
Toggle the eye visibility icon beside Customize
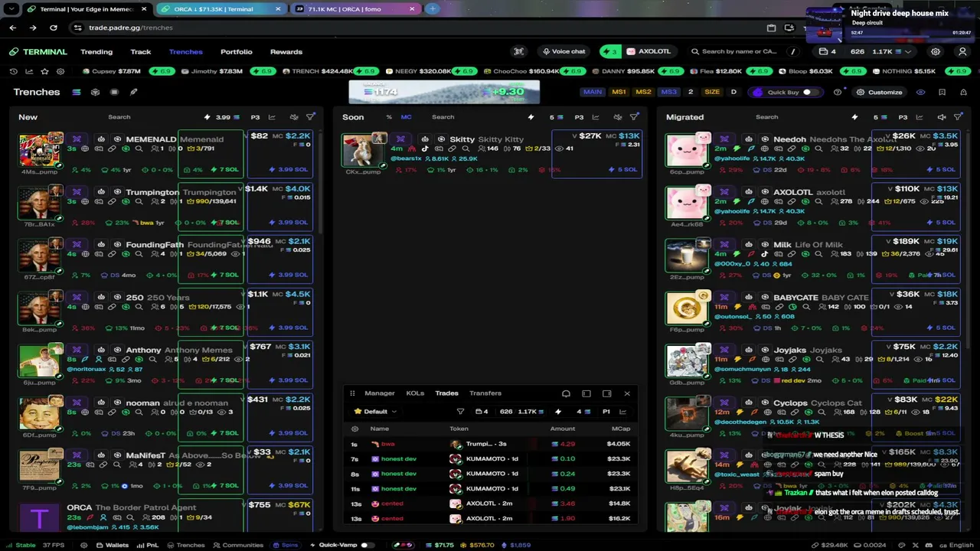click(920, 92)
